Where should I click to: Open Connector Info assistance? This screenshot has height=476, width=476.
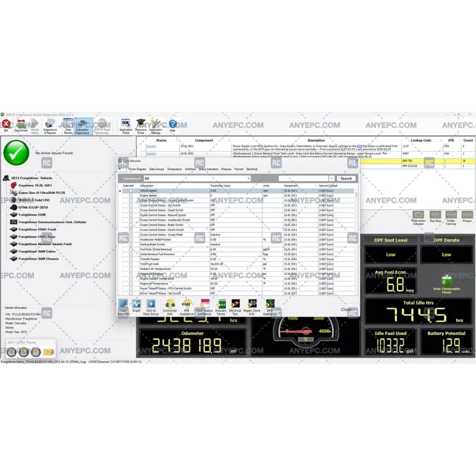coord(169,304)
